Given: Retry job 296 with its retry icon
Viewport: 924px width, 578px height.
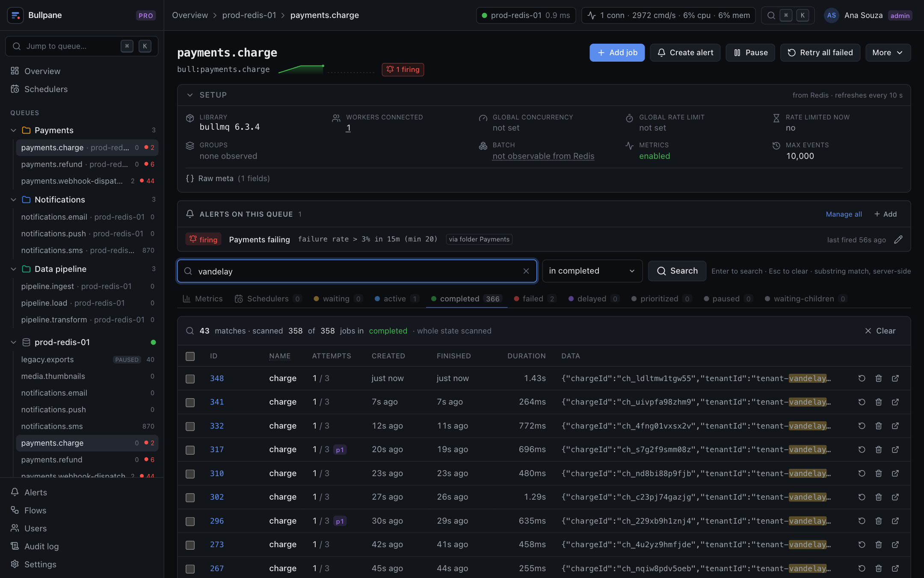Looking at the screenshot, I should click(862, 521).
